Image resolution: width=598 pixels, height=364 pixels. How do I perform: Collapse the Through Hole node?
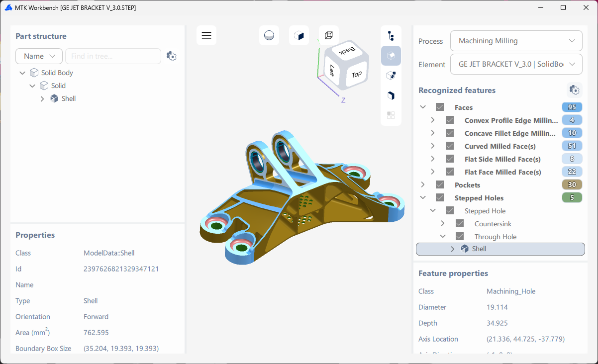click(443, 237)
